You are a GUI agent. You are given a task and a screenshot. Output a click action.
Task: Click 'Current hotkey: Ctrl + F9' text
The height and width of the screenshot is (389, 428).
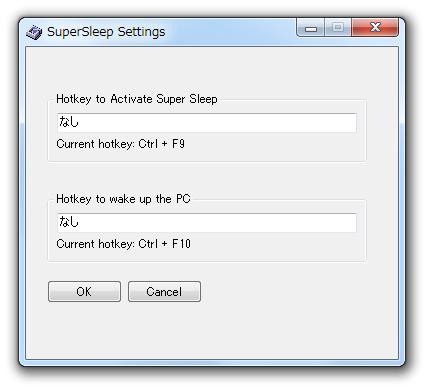click(x=120, y=144)
